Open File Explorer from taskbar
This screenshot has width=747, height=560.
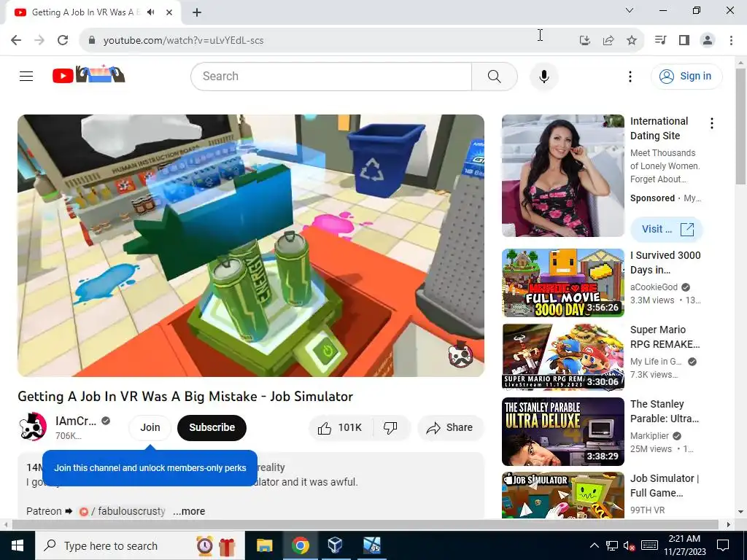click(x=264, y=545)
